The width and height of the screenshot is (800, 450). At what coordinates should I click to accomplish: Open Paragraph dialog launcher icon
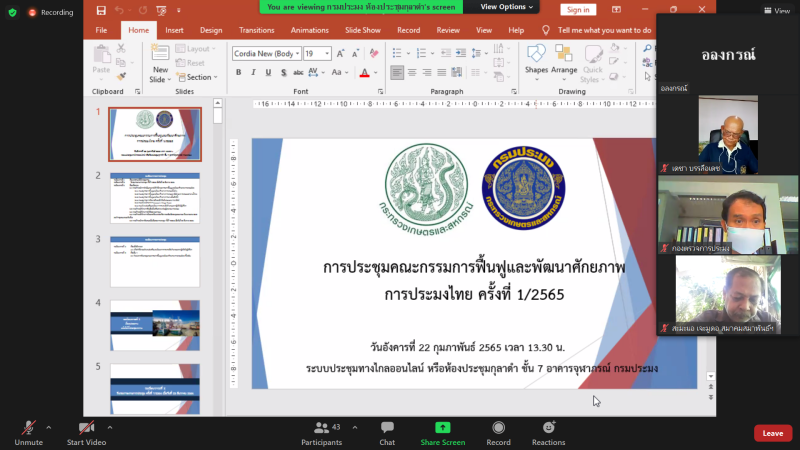pyautogui.click(x=514, y=92)
